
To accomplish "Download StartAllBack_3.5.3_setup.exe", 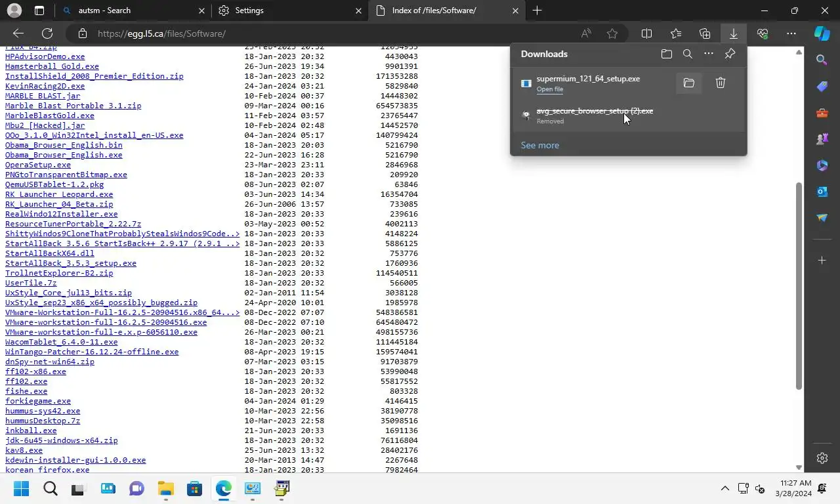I will tap(71, 263).
